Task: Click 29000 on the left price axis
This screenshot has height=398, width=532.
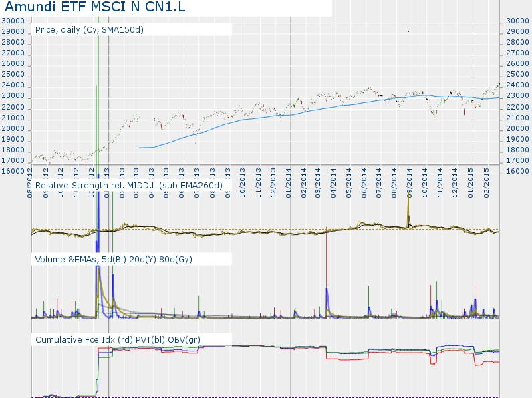Action: (x=13, y=32)
